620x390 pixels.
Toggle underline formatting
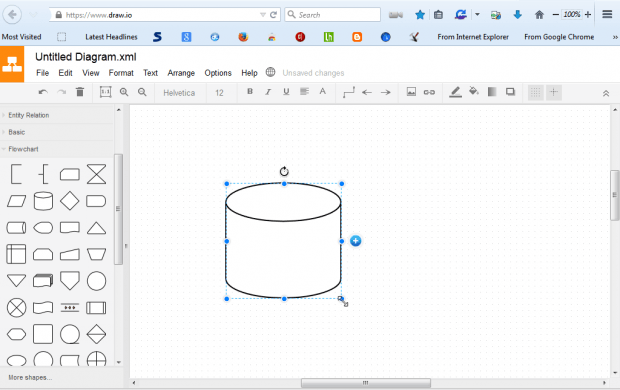pyautogui.click(x=286, y=92)
